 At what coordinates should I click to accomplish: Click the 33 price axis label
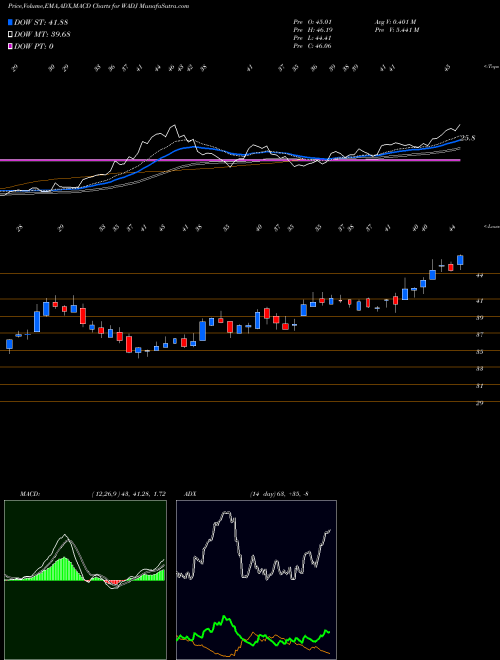(x=479, y=368)
